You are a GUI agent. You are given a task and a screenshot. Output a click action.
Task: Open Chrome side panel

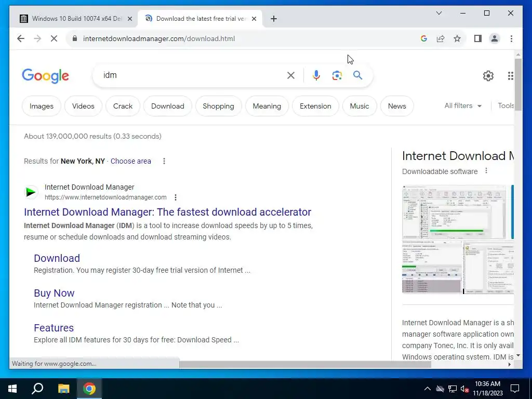(478, 38)
